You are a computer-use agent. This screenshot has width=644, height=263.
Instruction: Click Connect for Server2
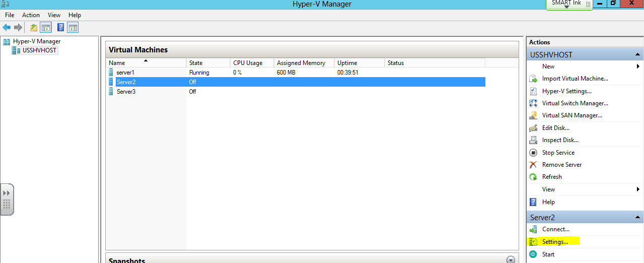555,229
